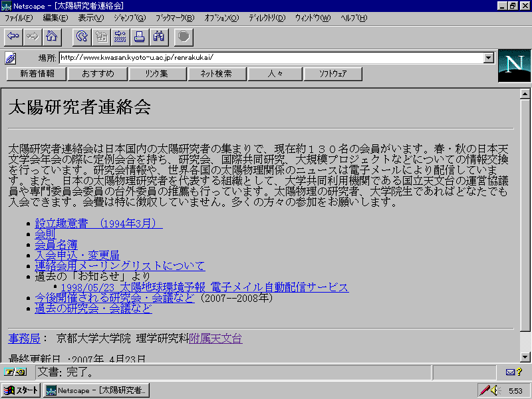Click the Forward arrow toolbar icon

pyautogui.click(x=33, y=37)
